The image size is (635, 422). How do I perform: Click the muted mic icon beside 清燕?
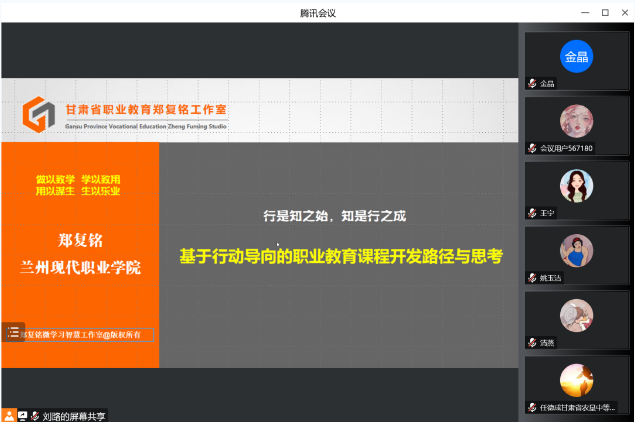pyautogui.click(x=533, y=343)
